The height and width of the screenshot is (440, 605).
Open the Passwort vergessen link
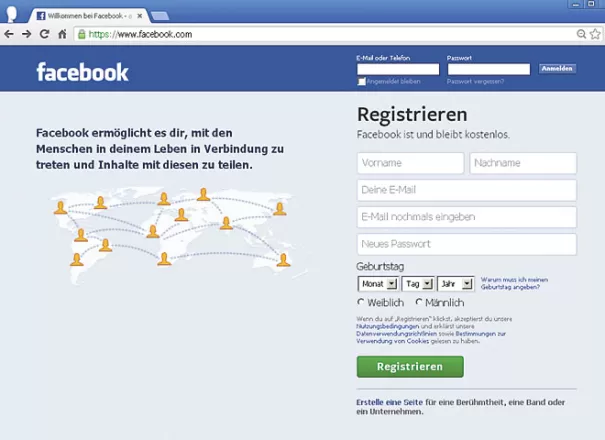[x=475, y=81]
